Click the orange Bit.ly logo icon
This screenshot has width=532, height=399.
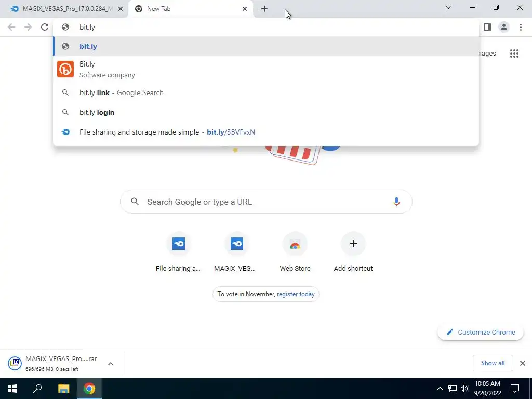[x=65, y=69]
